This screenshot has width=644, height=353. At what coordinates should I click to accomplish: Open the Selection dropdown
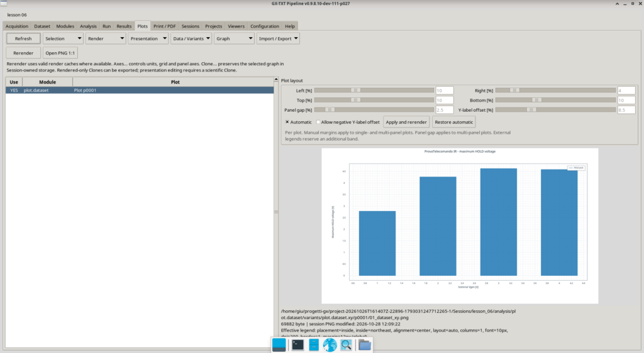[63, 38]
